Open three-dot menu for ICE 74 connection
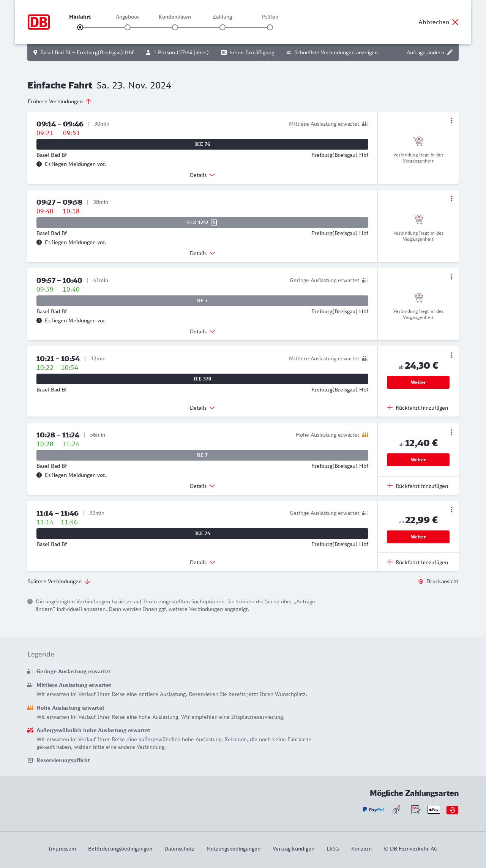 (x=451, y=510)
